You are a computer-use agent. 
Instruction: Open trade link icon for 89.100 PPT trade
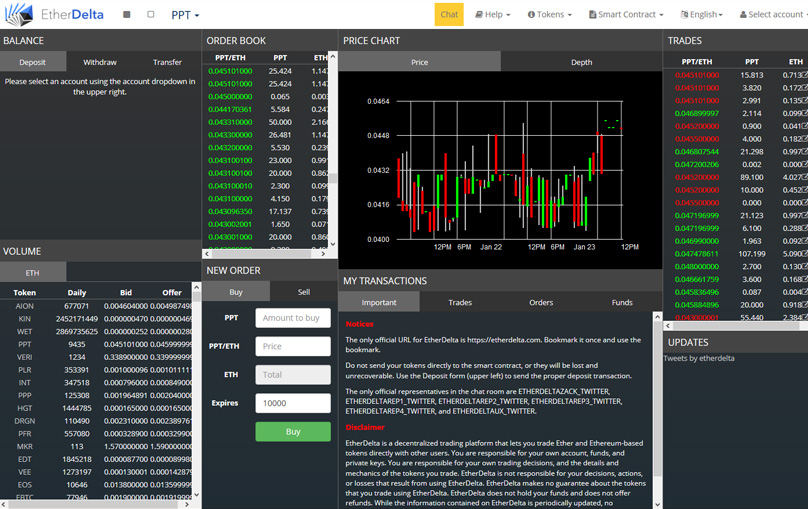tap(804, 177)
